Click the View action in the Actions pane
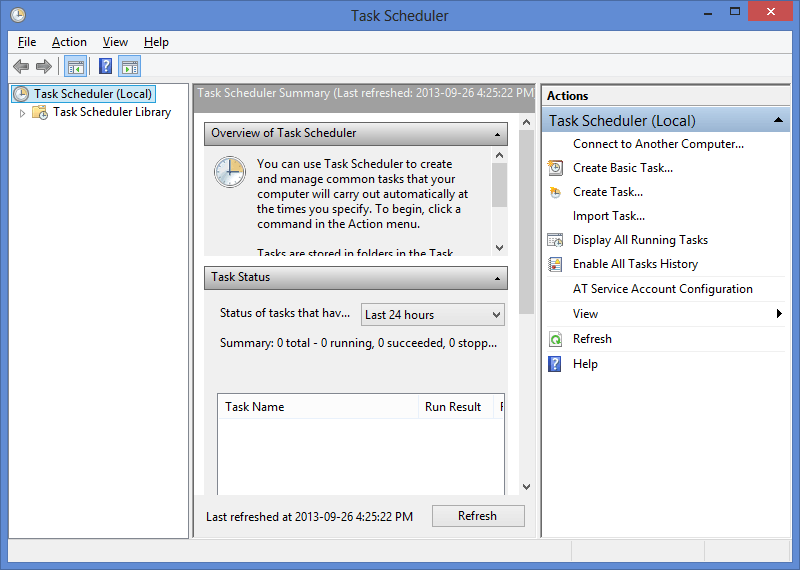The width and height of the screenshot is (800, 570). (x=585, y=314)
